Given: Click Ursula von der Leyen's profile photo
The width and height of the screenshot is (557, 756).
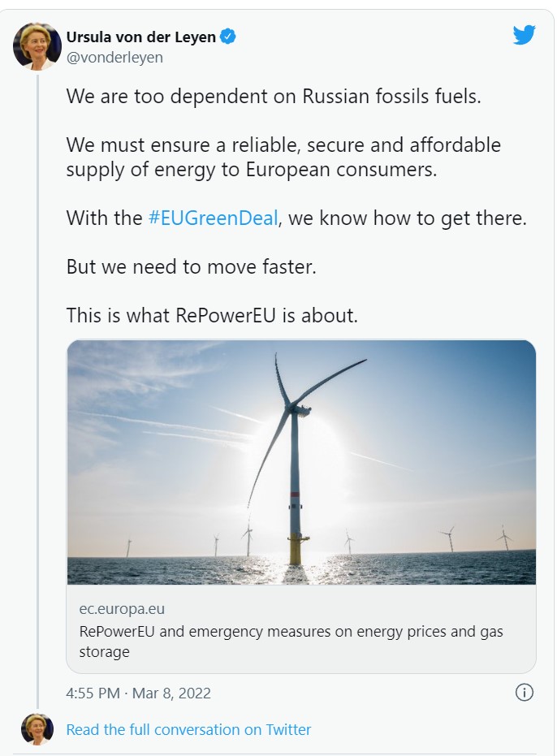Looking at the screenshot, I should (37, 46).
